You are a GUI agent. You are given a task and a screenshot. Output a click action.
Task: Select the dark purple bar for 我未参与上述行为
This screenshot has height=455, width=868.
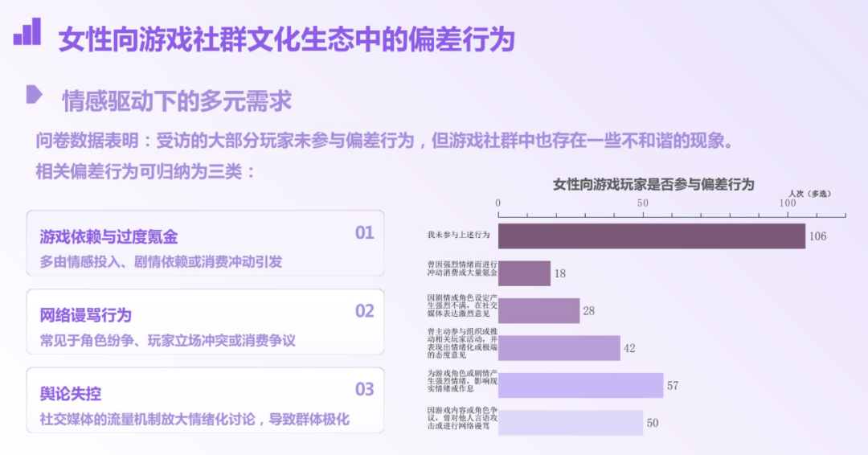click(652, 236)
